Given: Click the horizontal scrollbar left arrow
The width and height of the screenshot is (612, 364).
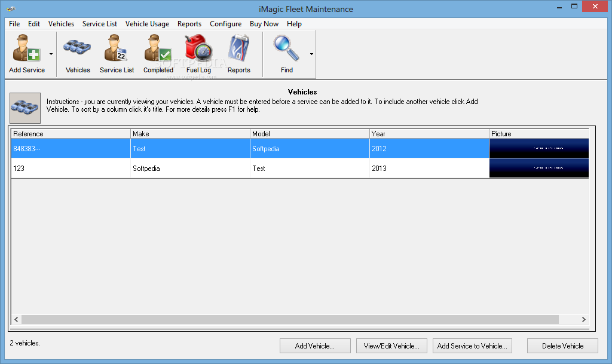Looking at the screenshot, I should click(16, 319).
